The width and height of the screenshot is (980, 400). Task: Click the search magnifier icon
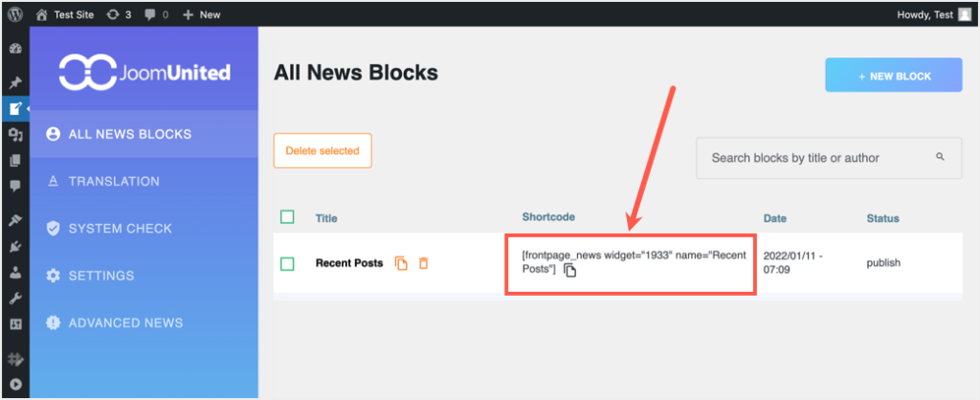click(x=940, y=157)
